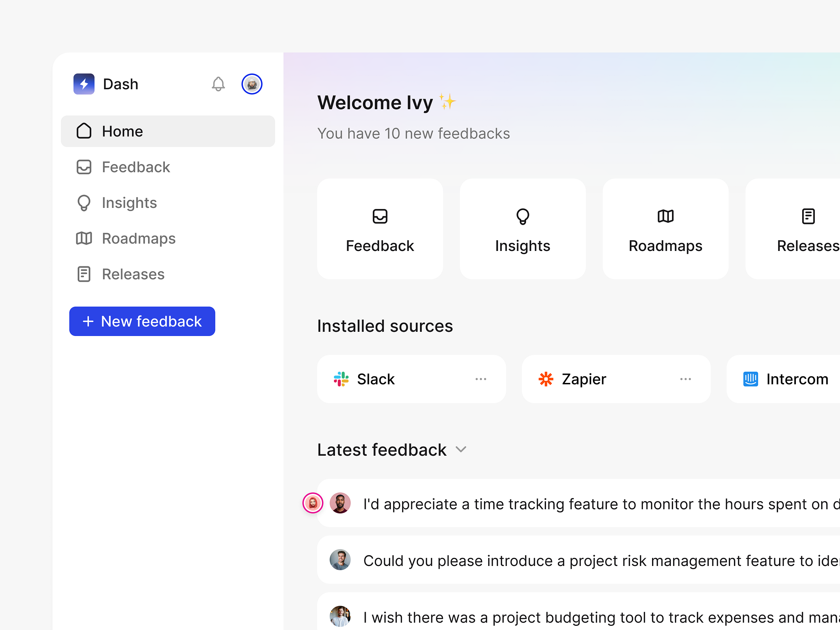The image size is (840, 630).
Task: Open notifications bell
Action: coord(218,84)
